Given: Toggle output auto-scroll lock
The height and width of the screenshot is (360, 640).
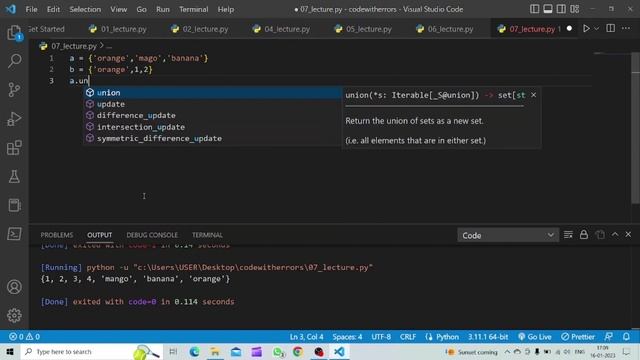Looking at the screenshot, I should (584, 235).
